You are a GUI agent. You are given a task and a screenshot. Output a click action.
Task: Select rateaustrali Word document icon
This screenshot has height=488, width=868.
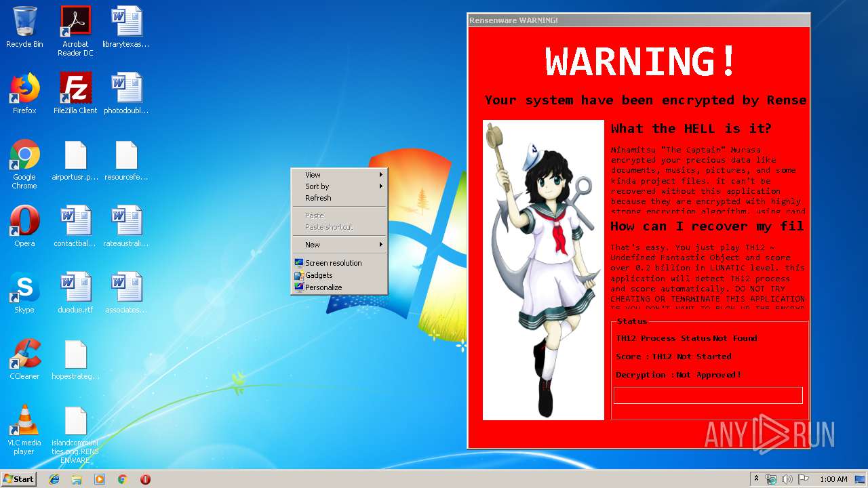point(126,226)
